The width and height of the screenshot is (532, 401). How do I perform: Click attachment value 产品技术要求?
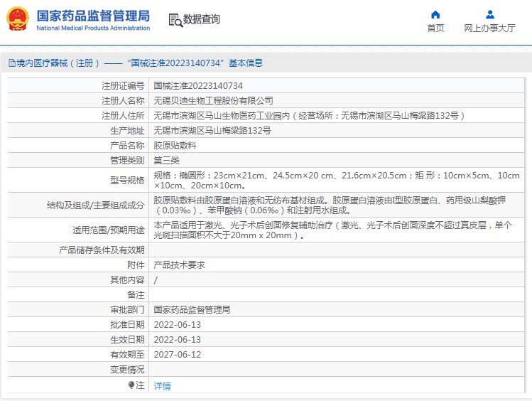click(x=180, y=265)
